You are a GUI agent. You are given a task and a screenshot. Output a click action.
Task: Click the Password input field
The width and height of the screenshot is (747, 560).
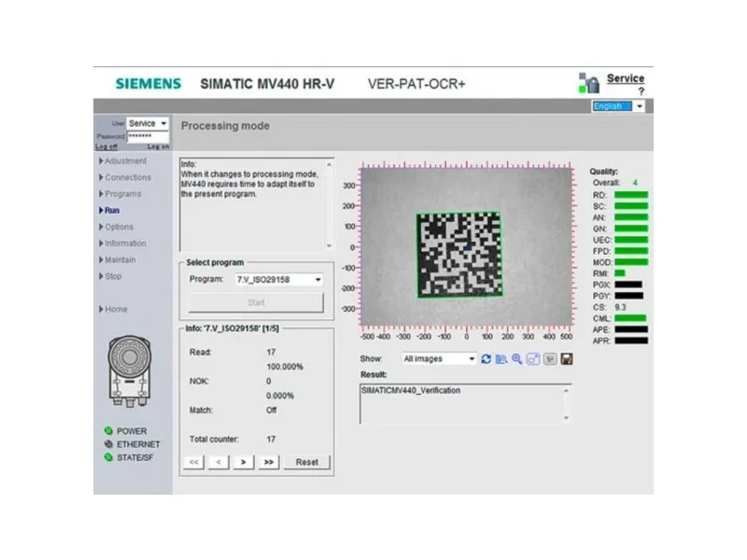[x=148, y=136]
